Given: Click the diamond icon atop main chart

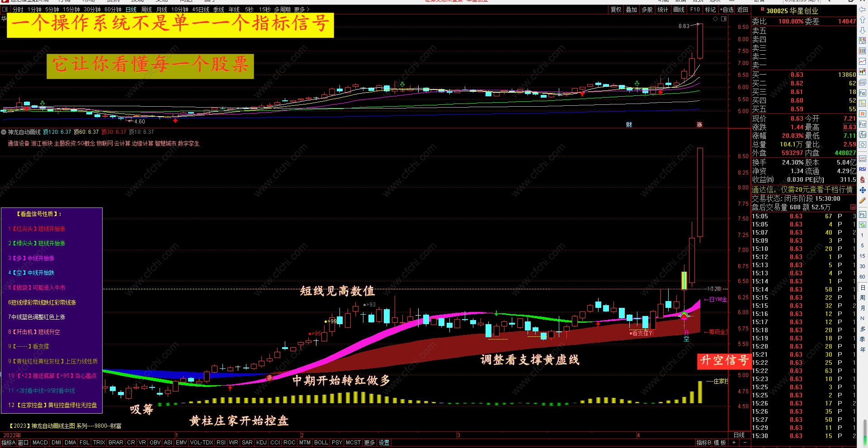Looking at the screenshot, I should [x=715, y=19].
